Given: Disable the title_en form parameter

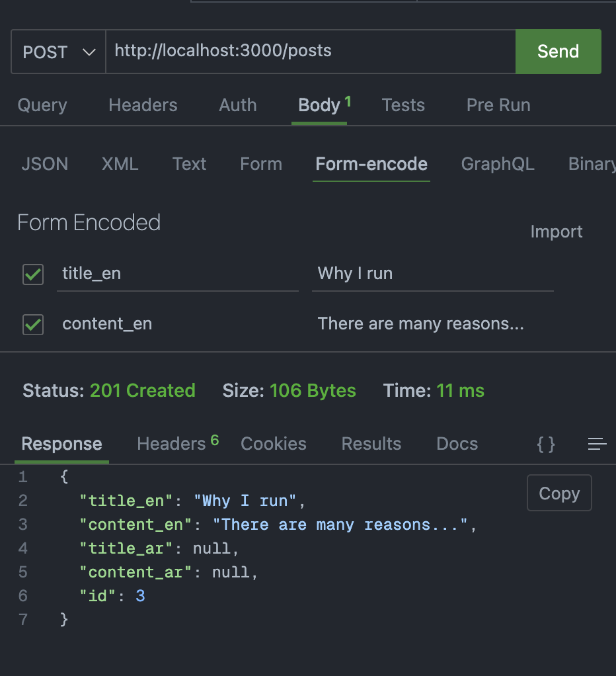Looking at the screenshot, I should pyautogui.click(x=32, y=275).
